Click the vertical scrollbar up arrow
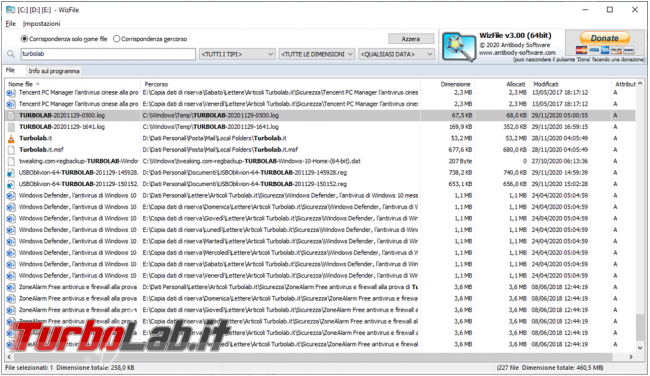 pyautogui.click(x=640, y=84)
